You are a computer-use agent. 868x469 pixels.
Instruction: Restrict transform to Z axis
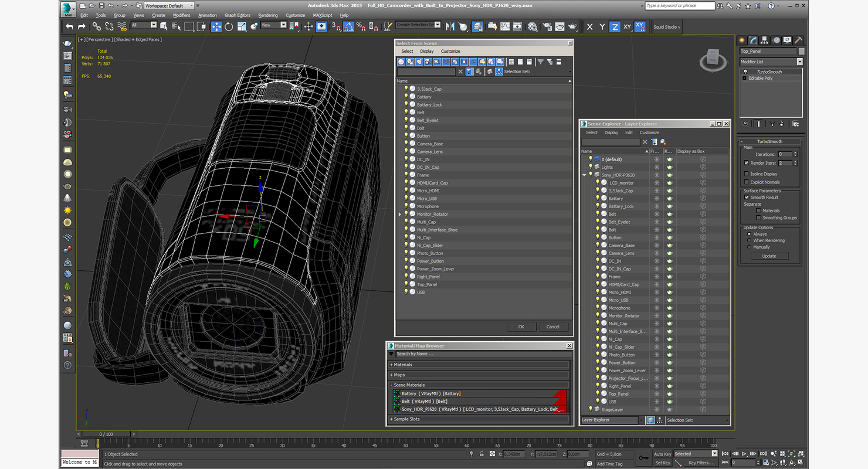(615, 27)
